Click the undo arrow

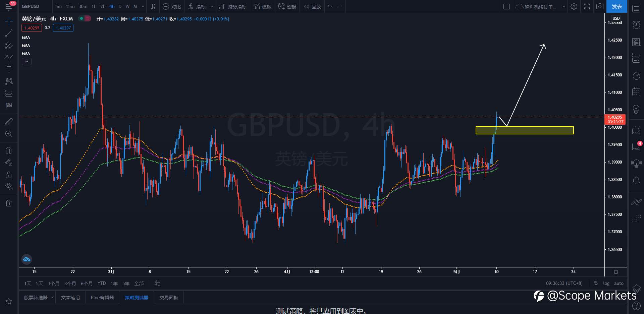click(330, 6)
